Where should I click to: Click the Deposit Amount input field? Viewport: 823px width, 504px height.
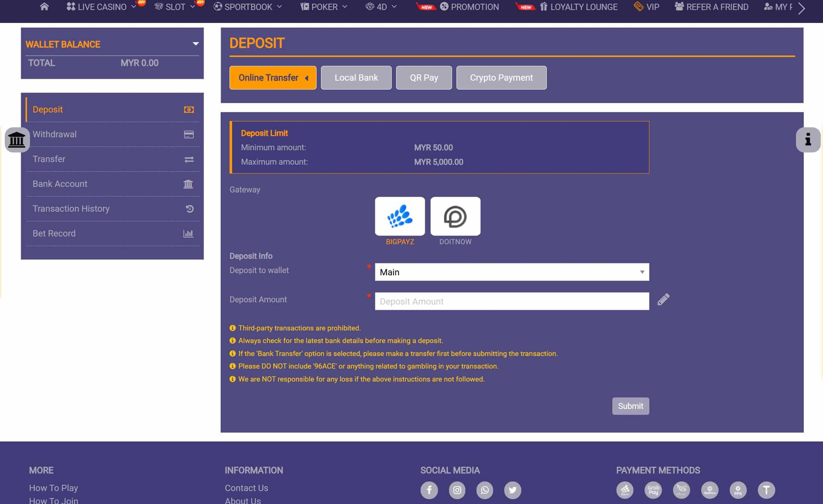point(511,301)
